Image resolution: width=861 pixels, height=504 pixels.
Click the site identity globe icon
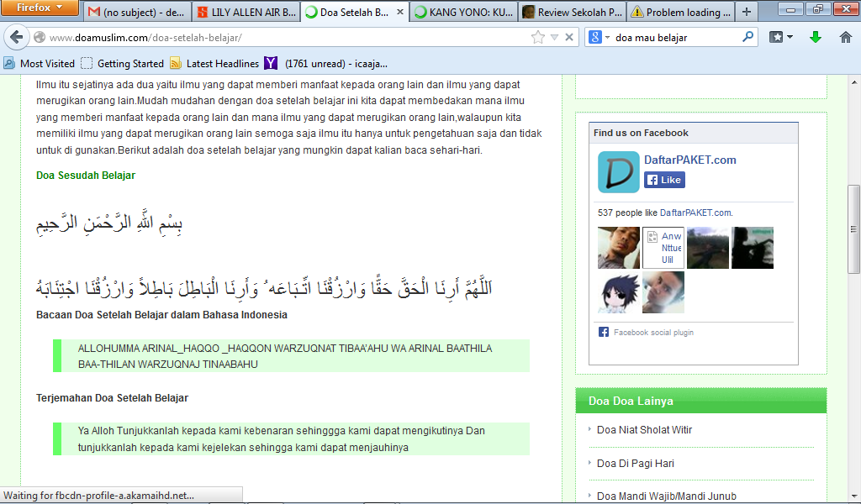tap(39, 37)
